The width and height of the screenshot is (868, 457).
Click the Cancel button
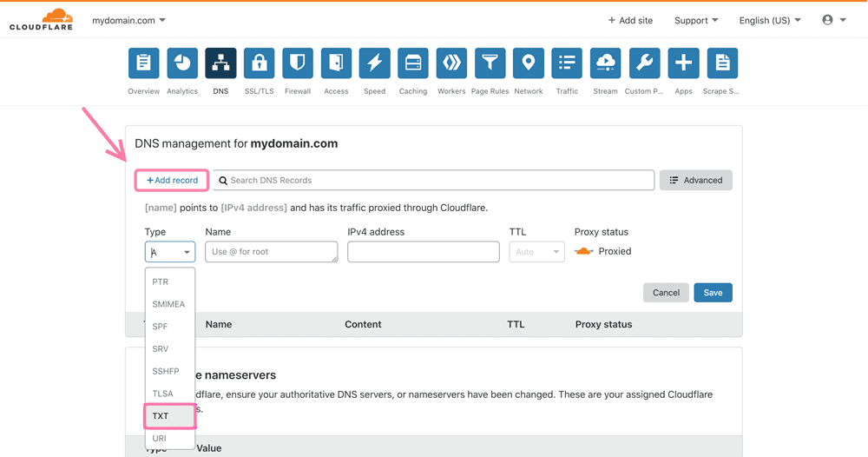(x=666, y=293)
